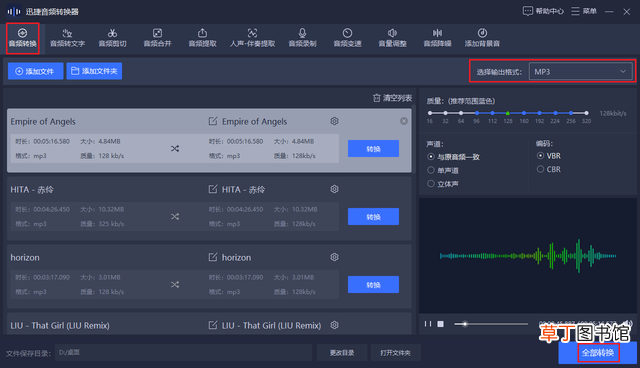Convert the HITA - 赤伶 file
This screenshot has width=640, height=368.
373,217
